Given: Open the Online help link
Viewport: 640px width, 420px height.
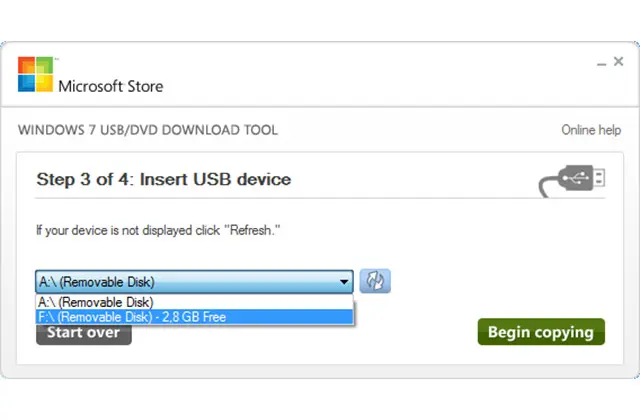Looking at the screenshot, I should click(590, 130).
